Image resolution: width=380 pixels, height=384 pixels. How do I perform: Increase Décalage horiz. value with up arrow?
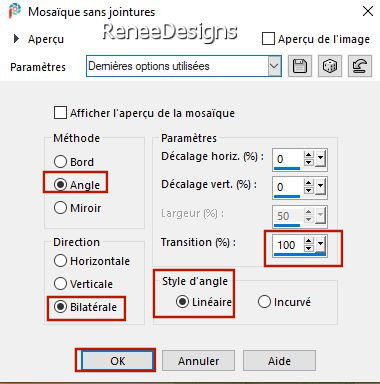pyautogui.click(x=309, y=155)
